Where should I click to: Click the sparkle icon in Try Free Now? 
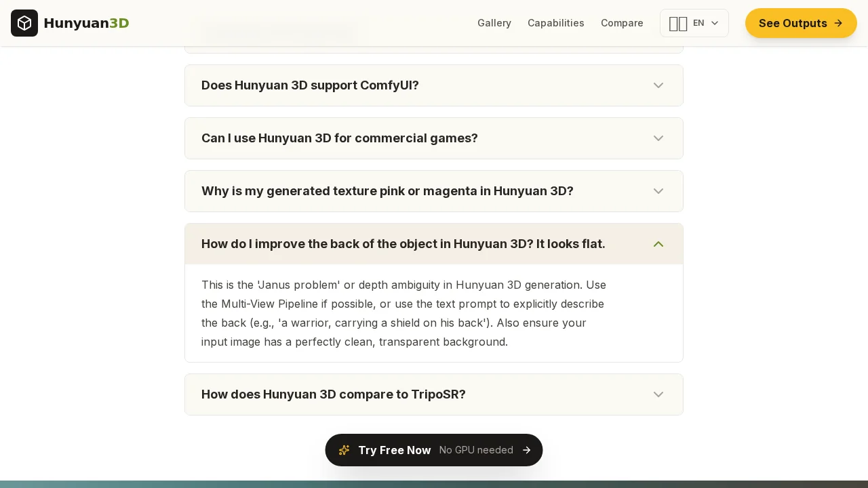[344, 450]
